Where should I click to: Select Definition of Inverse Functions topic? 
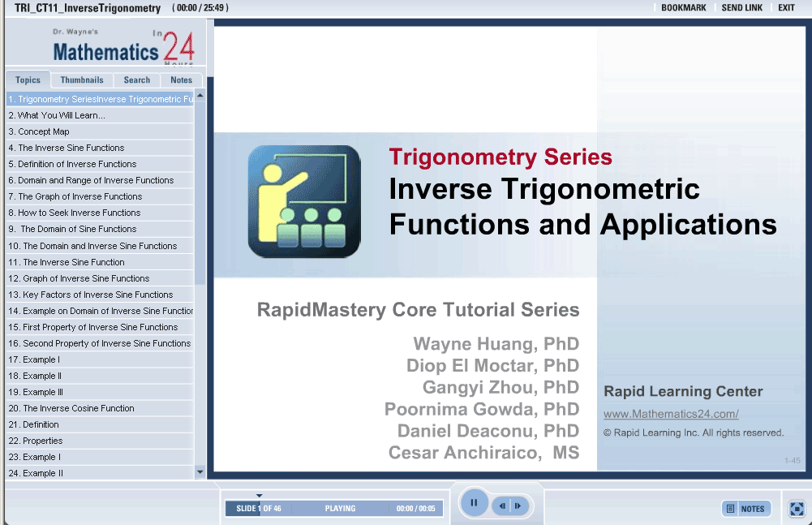pos(100,164)
